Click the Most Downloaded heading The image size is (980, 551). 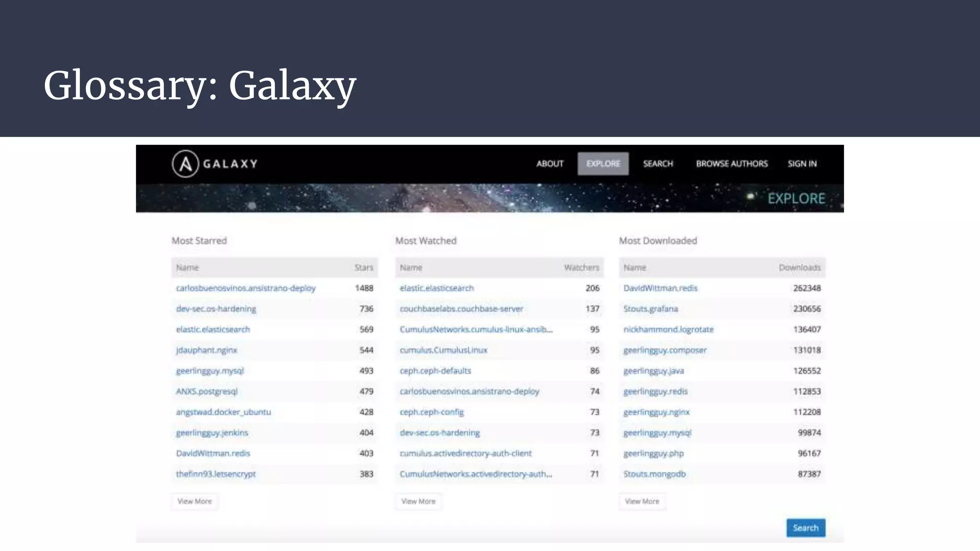(x=658, y=241)
